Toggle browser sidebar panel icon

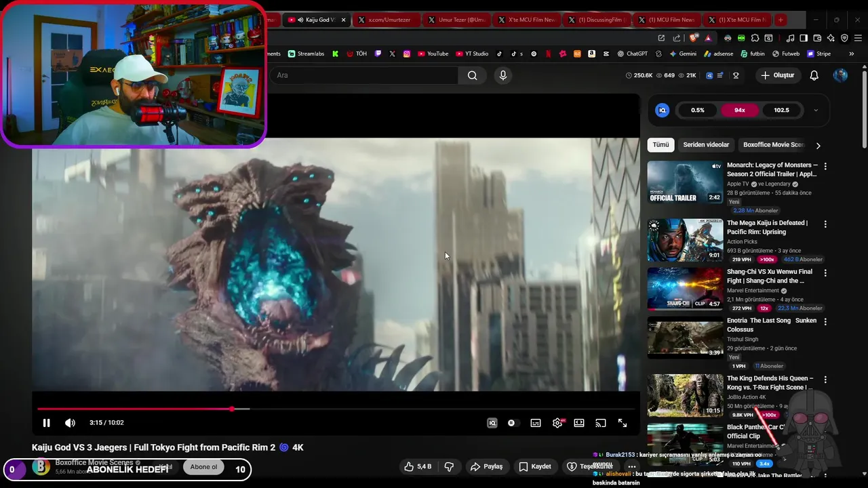tap(804, 38)
